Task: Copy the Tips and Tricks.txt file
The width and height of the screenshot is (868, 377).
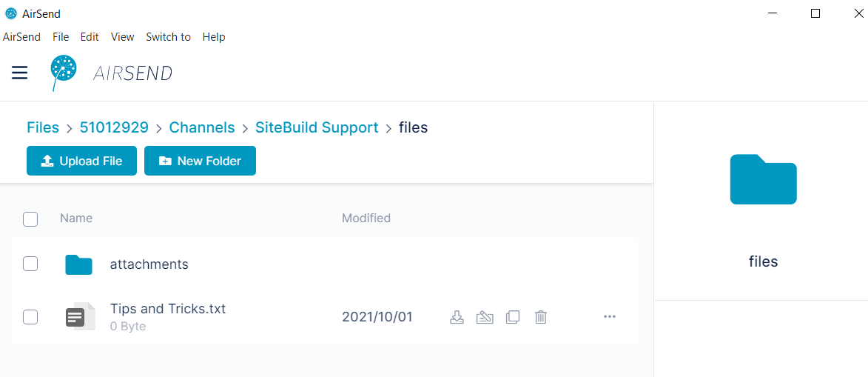Action: (x=513, y=317)
